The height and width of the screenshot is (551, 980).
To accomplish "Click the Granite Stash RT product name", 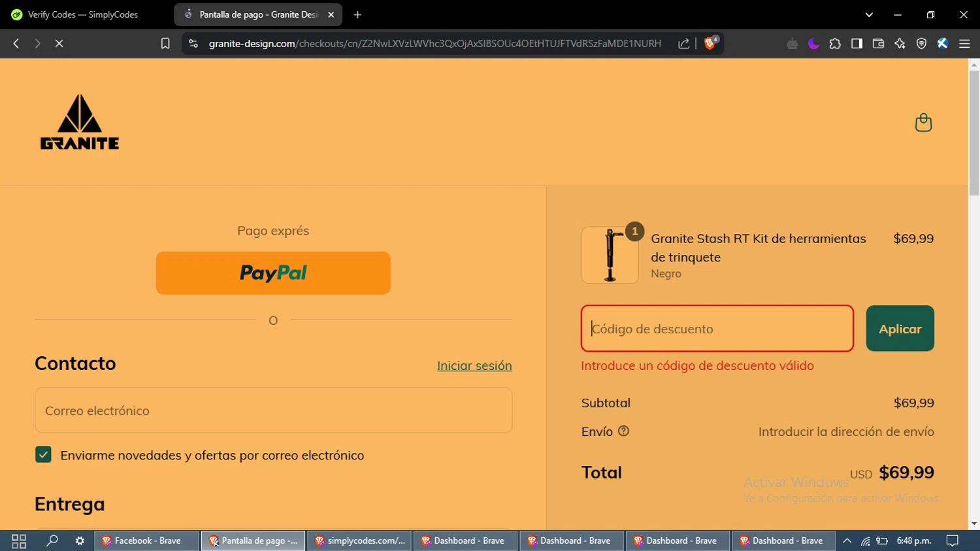I will click(758, 248).
